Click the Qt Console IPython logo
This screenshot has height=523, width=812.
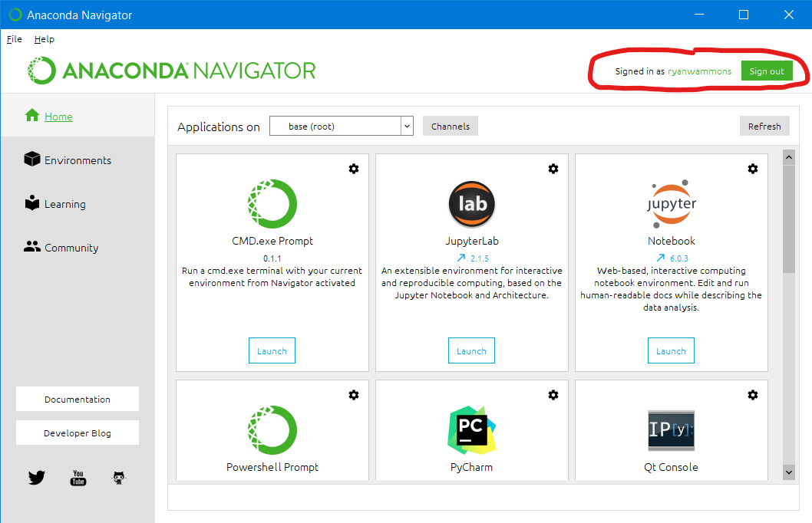coord(671,430)
